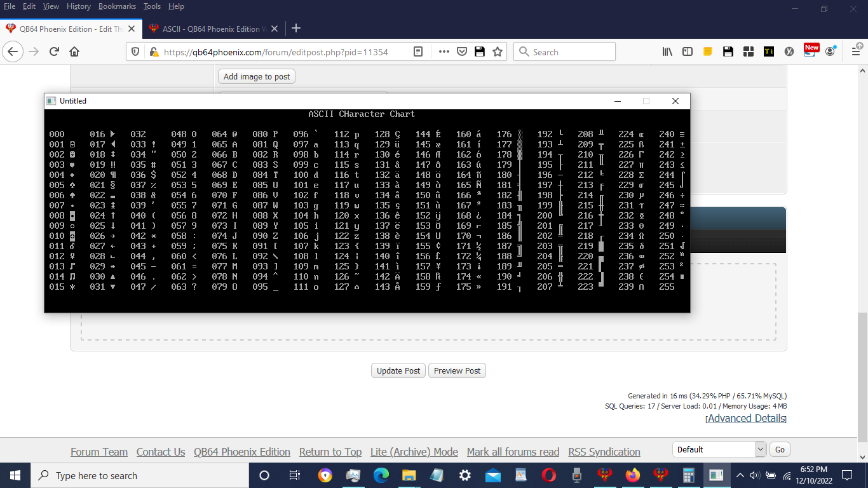This screenshot has height=488, width=868.
Task: Launch Opera browser from taskbar
Action: pos(549,475)
